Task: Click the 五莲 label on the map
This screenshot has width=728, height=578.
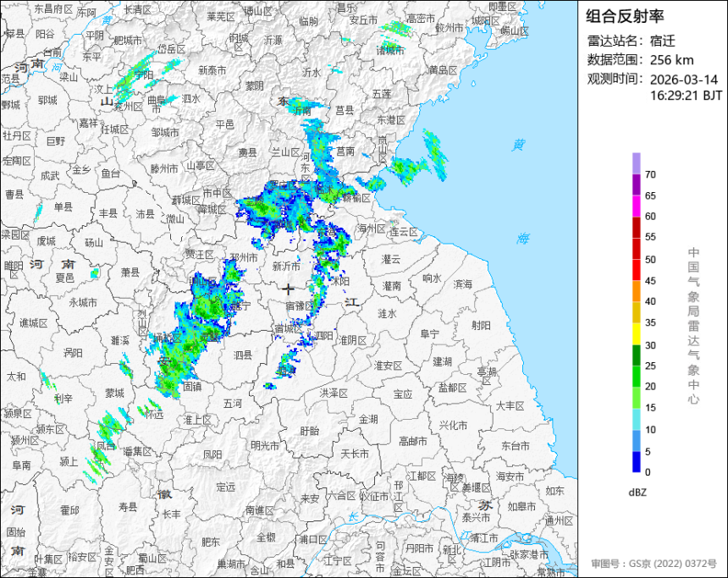Action: pyautogui.click(x=382, y=94)
